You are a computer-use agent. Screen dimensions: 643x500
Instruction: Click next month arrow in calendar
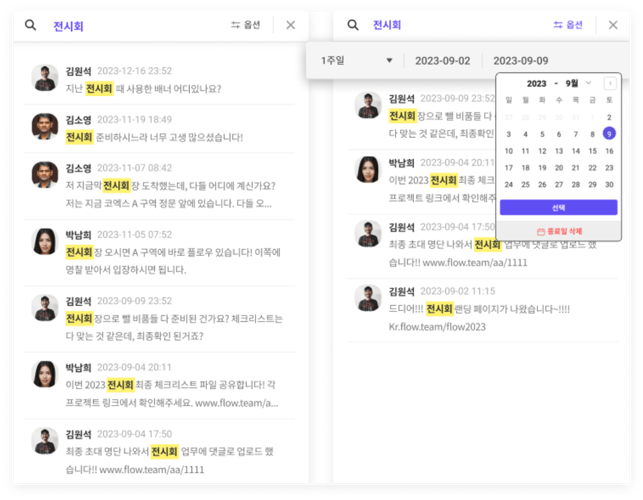point(610,83)
